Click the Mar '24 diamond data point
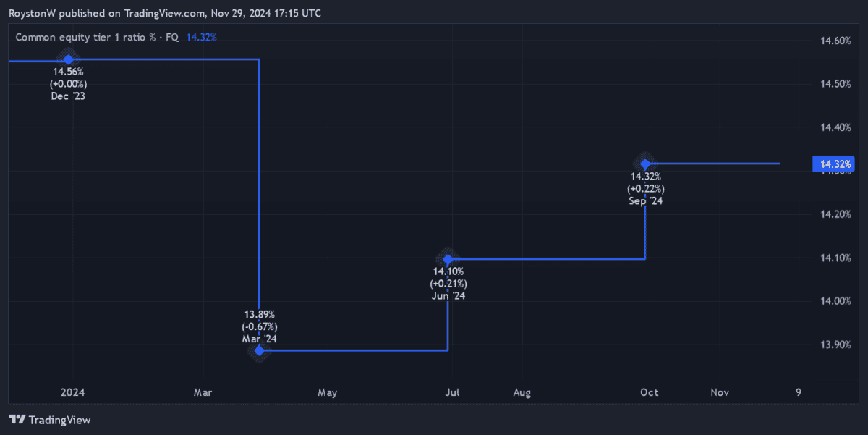 pyautogui.click(x=258, y=350)
